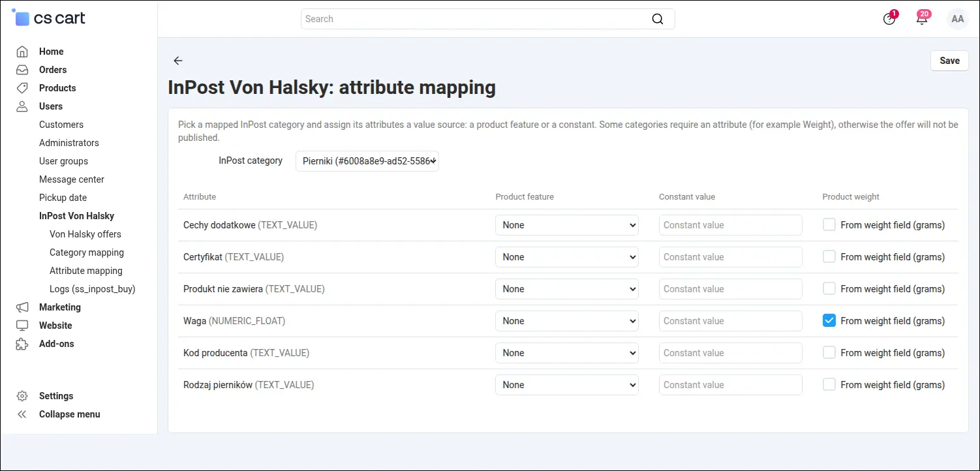The width and height of the screenshot is (980, 471).
Task: Click the Rodzaj pierników attribute label
Action: (x=249, y=385)
